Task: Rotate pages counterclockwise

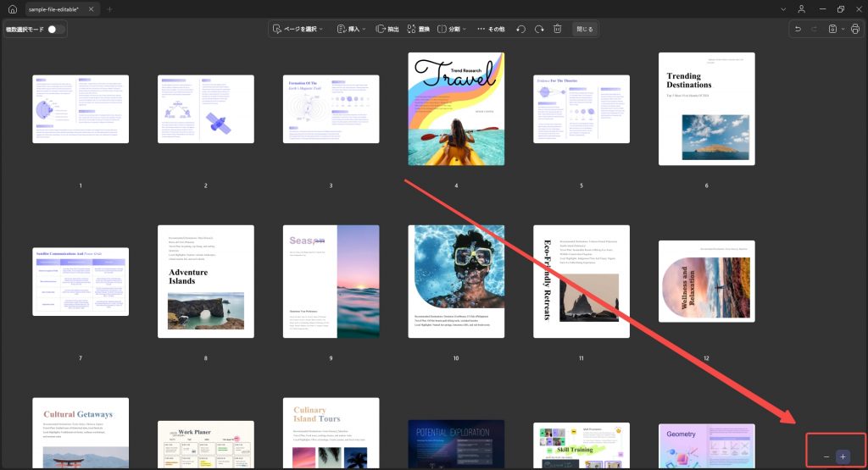Action: point(521,30)
